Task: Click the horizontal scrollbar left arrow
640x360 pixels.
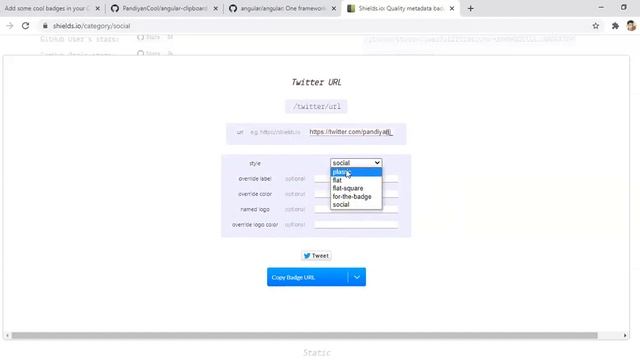Action: click(7, 336)
